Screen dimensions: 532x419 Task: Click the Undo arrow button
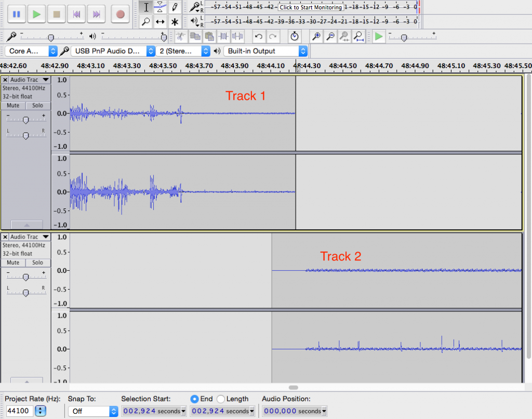(x=258, y=36)
